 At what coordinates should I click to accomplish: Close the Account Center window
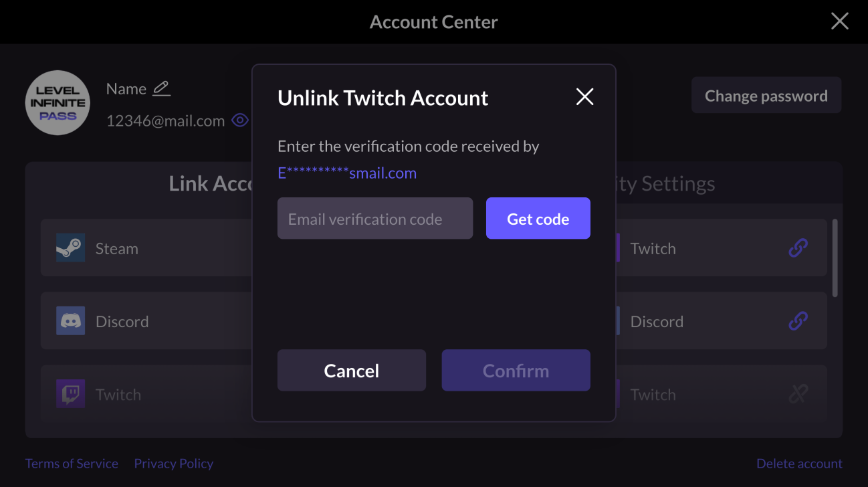(x=839, y=21)
